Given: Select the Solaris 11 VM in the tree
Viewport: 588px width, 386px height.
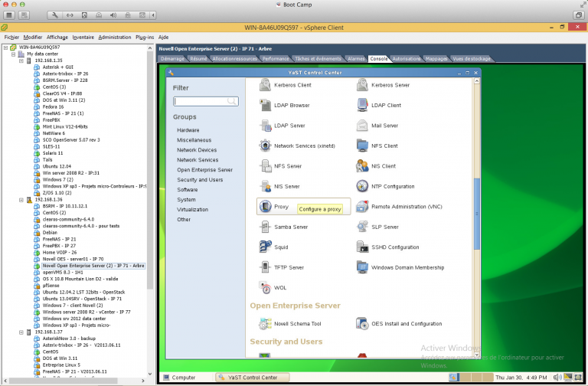Looking at the screenshot, I should point(53,153).
